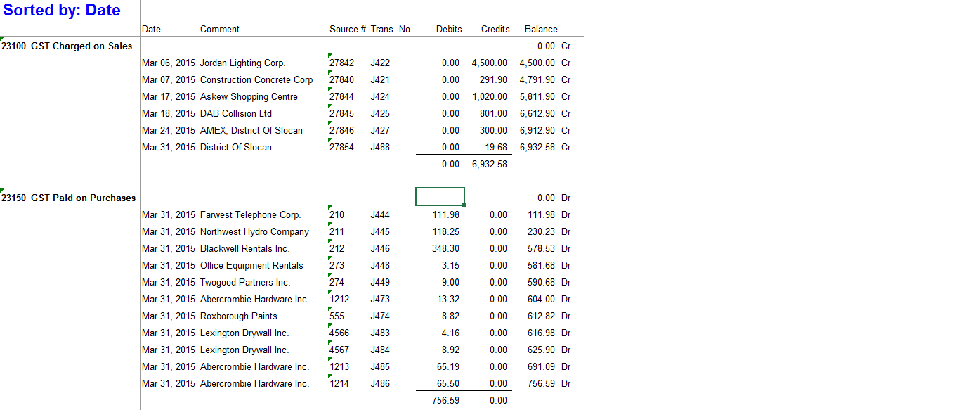Select the Northwest Hydro Company comment cell
980x410 pixels.
(x=254, y=231)
